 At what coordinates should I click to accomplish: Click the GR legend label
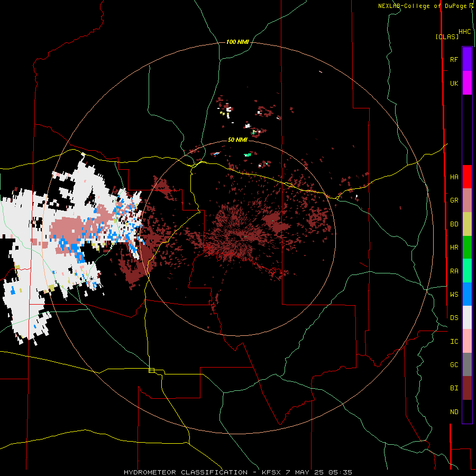[454, 200]
